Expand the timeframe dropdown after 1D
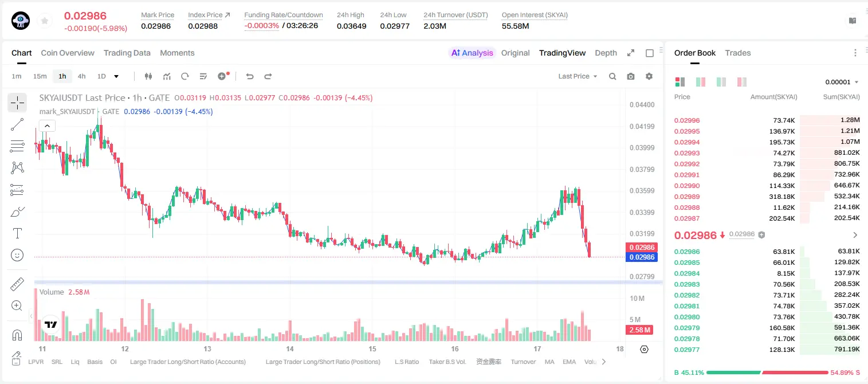868x384 pixels. click(116, 76)
